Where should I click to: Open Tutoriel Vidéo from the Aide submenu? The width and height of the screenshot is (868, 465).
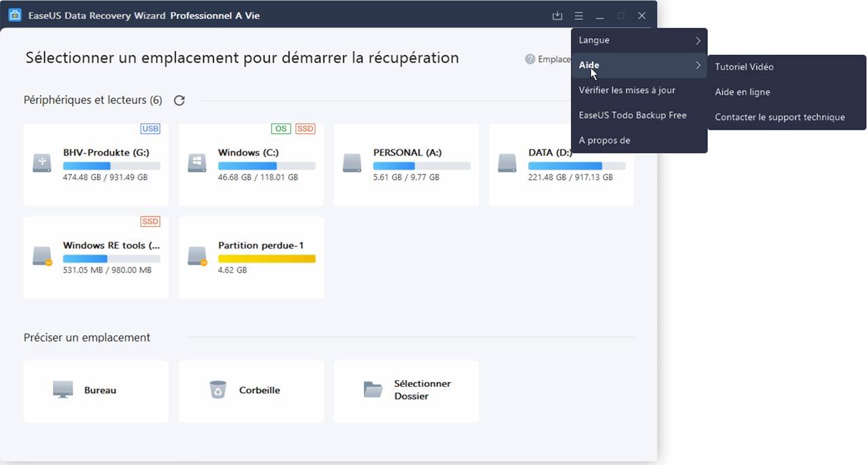[x=787, y=67]
